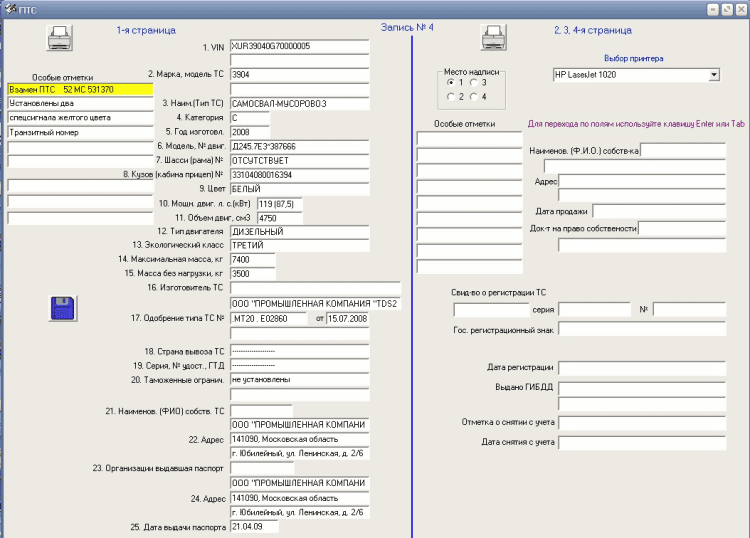Click the field containing САМОСВАЛ-МУСОРОВОЗ
Image resolution: width=750 pixels, height=538 pixels.
point(299,104)
